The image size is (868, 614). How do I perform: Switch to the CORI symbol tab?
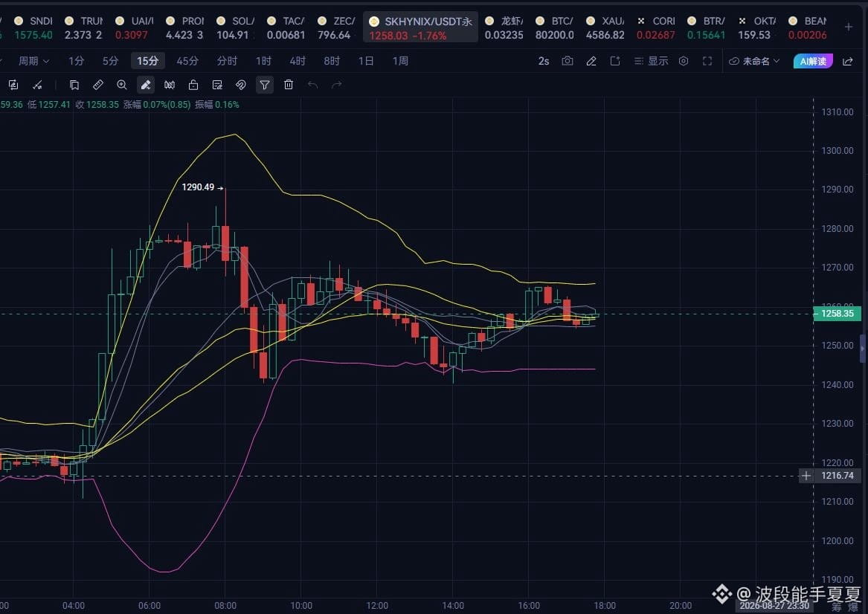click(656, 28)
